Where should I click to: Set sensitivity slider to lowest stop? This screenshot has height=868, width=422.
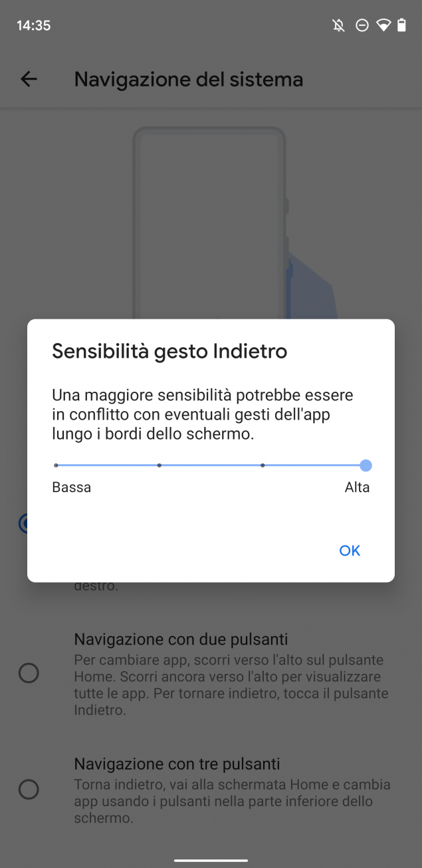(56, 466)
